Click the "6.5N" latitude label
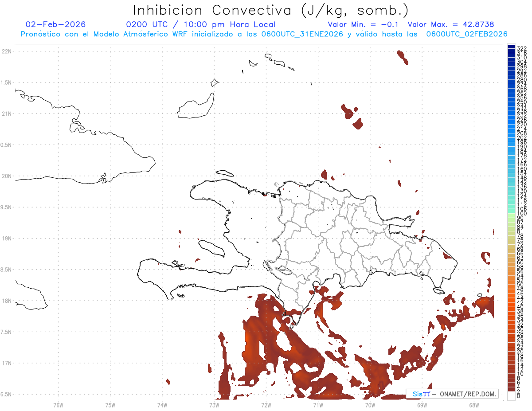 7,394
